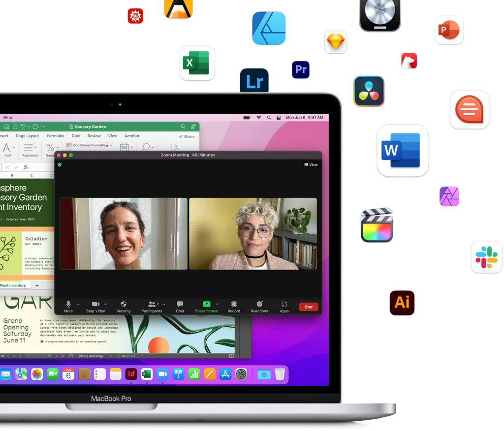Open the Participants panel in Zoom
The width and height of the screenshot is (504, 431).
click(153, 307)
